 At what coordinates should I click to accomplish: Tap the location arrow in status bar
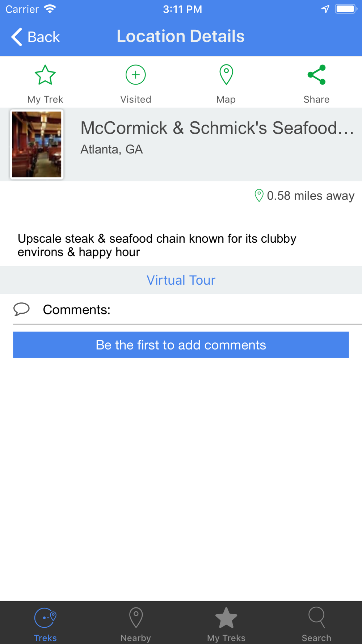[325, 9]
